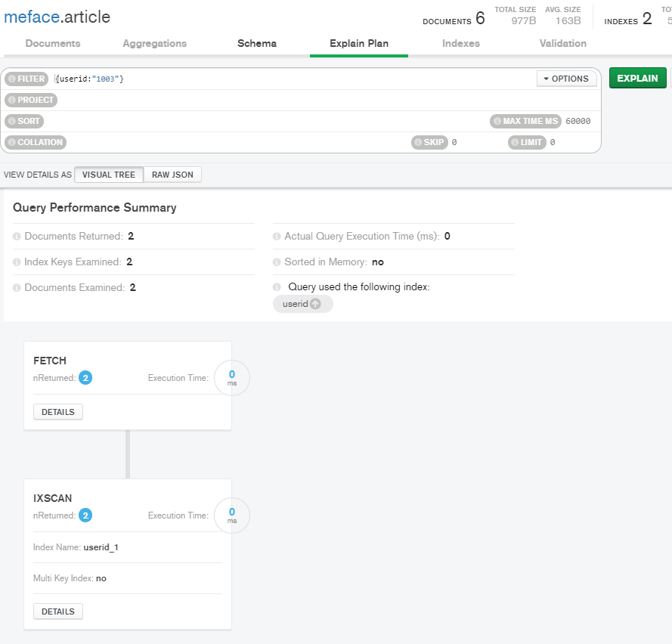Open the meface database link
This screenshot has height=644, width=672.
(31, 17)
